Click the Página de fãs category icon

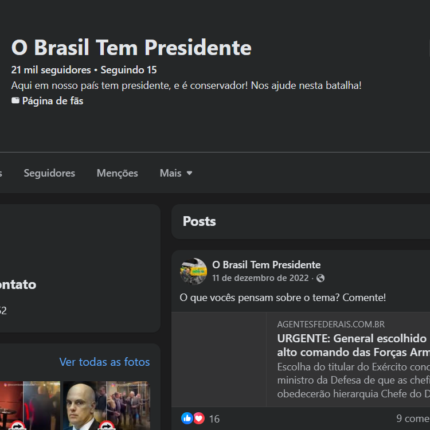pyautogui.click(x=15, y=100)
